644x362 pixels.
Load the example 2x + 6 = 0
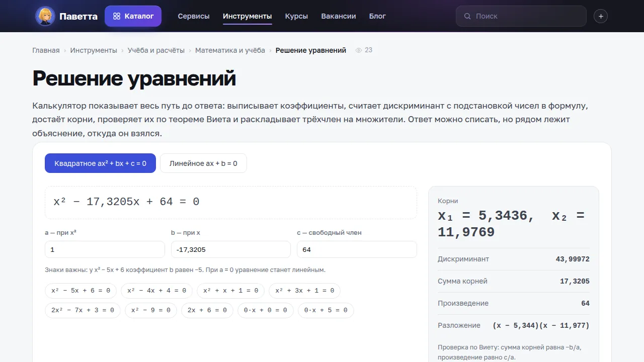(x=207, y=310)
